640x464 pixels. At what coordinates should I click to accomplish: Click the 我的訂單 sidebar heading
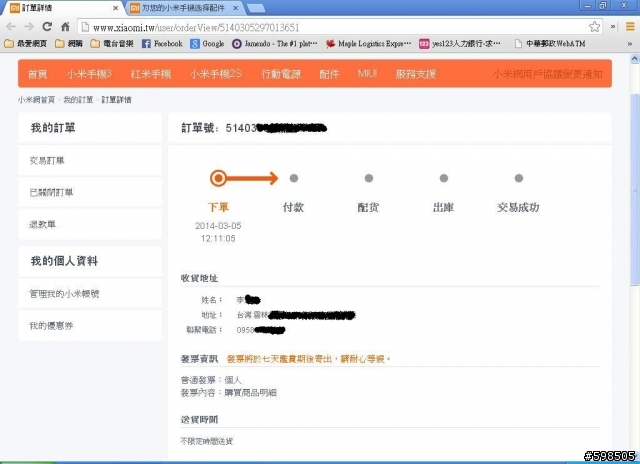[53, 128]
